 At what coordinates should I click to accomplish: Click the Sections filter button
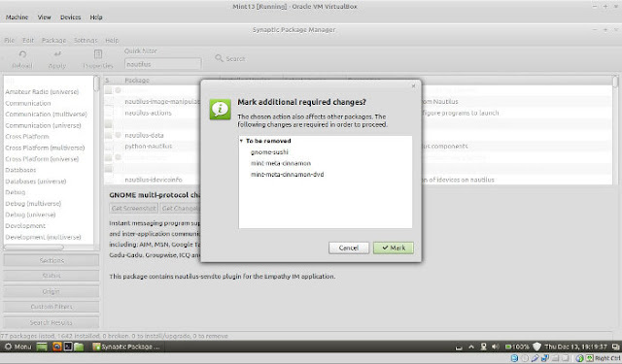(52, 260)
